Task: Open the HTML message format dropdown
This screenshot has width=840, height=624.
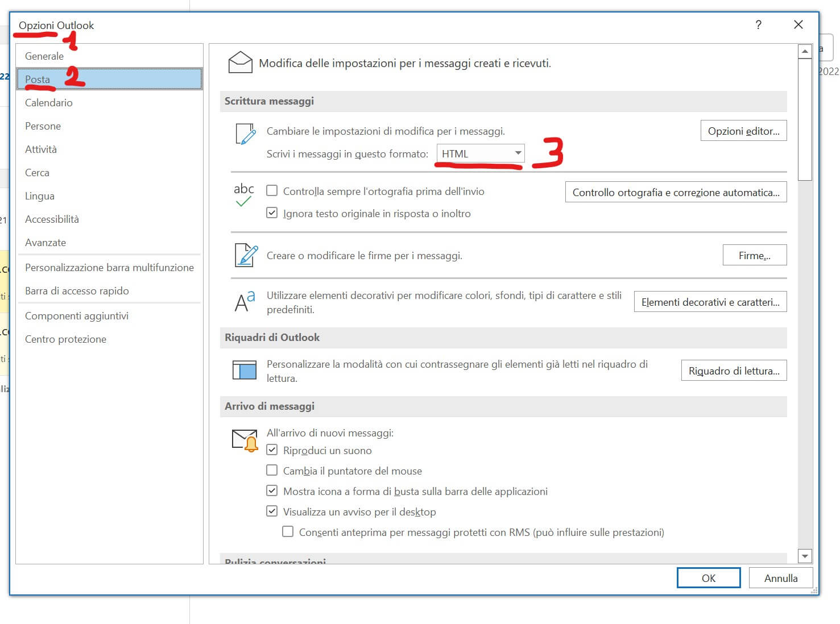Action: click(481, 153)
